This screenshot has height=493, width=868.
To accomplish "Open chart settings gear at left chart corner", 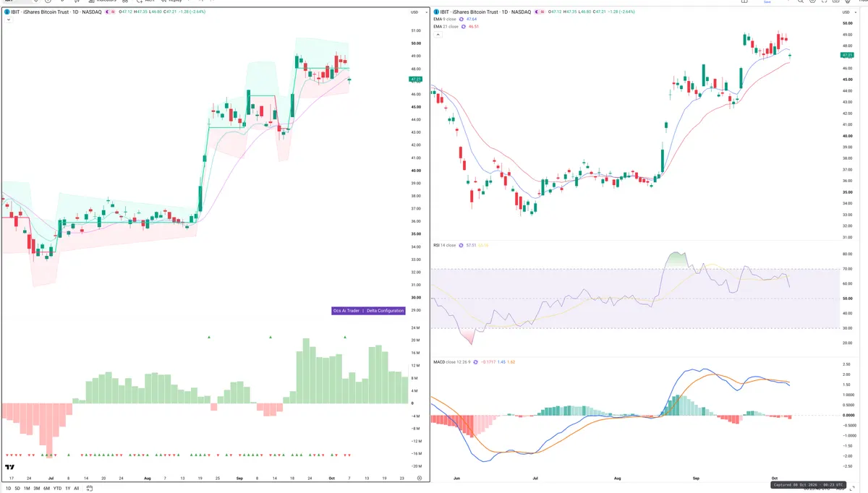I will pos(420,479).
